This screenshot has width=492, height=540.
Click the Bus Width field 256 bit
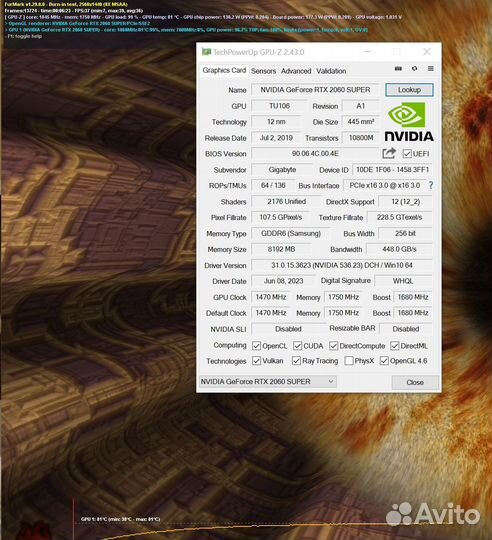[x=405, y=233]
